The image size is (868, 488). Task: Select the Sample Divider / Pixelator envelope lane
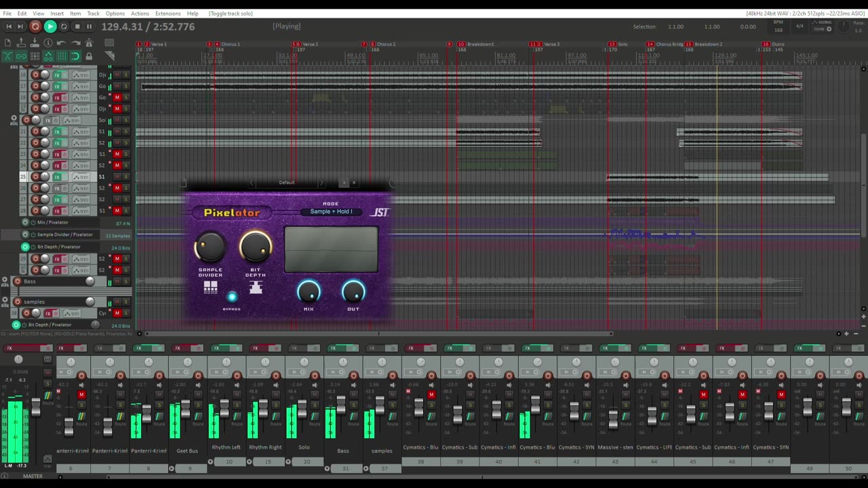pos(68,235)
